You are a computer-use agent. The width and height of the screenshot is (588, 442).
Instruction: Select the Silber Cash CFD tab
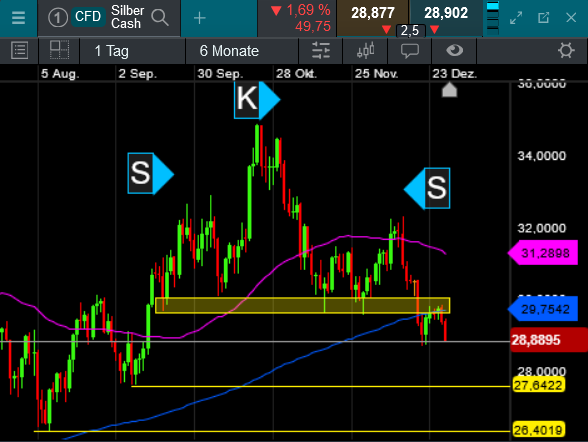click(109, 18)
